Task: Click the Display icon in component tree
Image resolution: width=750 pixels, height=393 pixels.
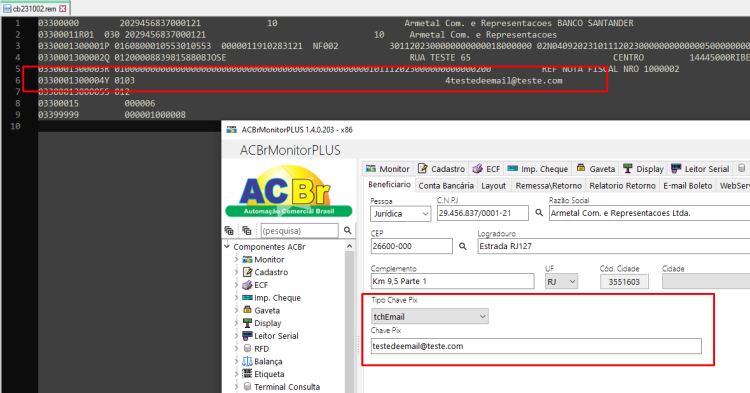Action: [247, 323]
